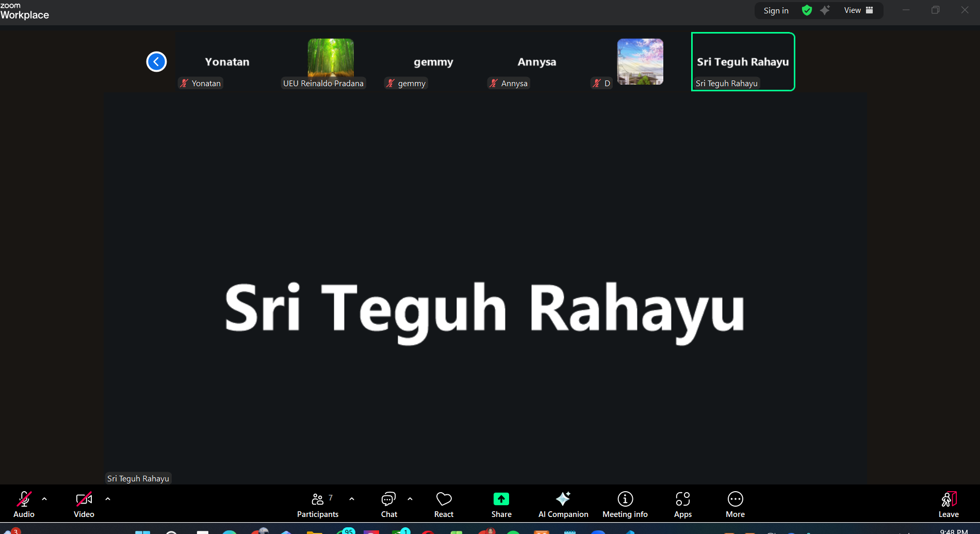Image resolution: width=980 pixels, height=534 pixels.
Task: Open the More options menu
Action: pyautogui.click(x=735, y=504)
